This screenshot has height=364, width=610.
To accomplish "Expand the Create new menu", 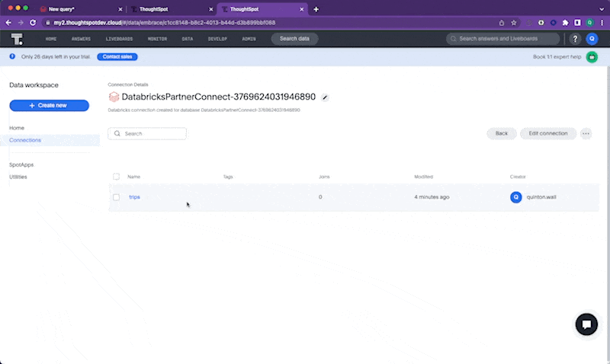I will coord(49,106).
